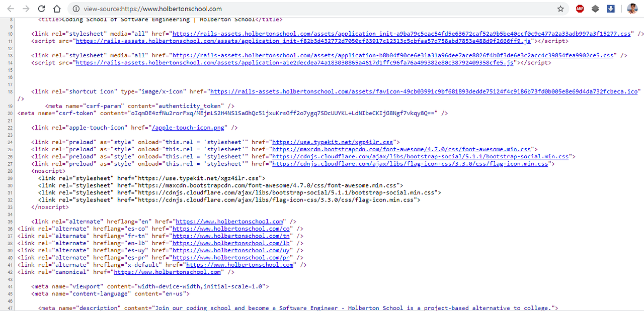Follow the use.typekit.net CSS link
Viewport: 644px width, 312px height.
tap(333, 142)
